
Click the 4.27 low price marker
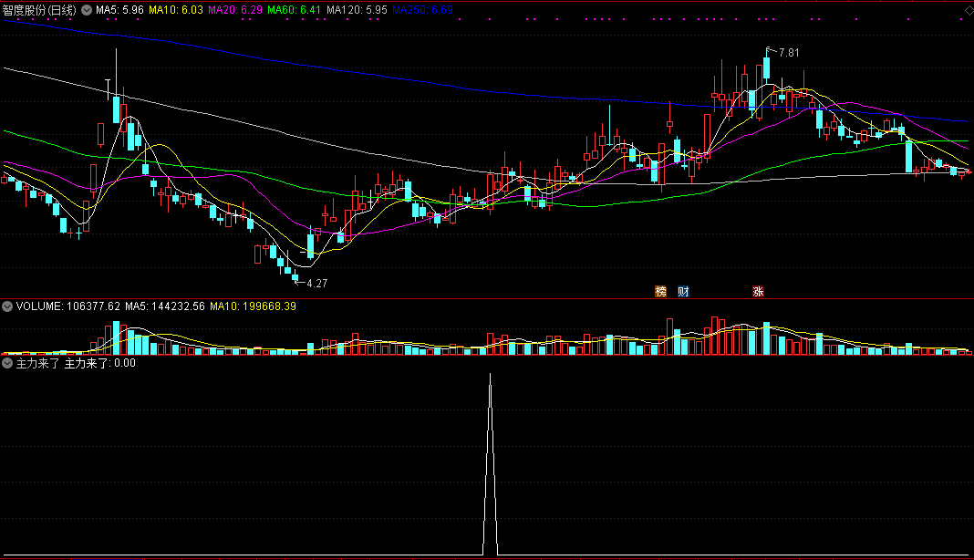click(x=316, y=284)
